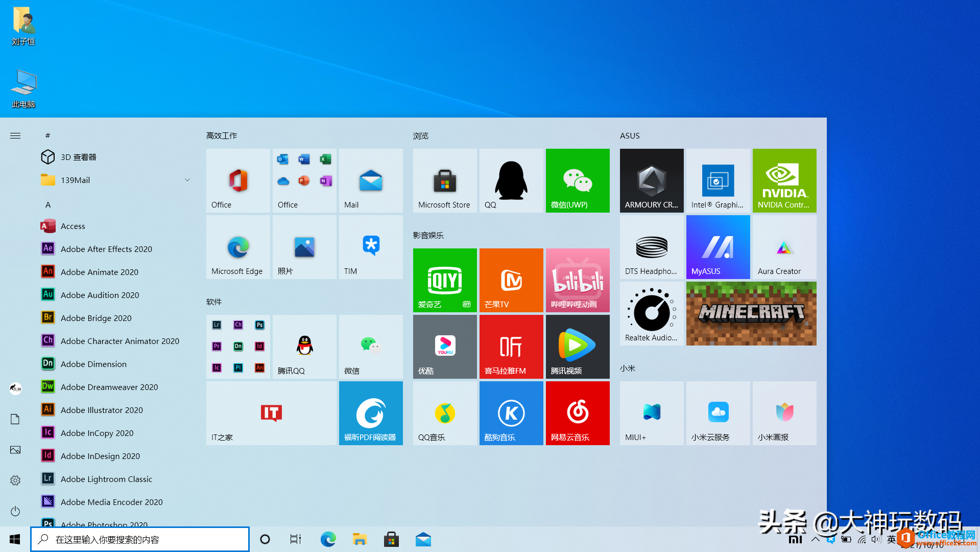
Task: Click the Windows Start button
Action: pos(15,539)
